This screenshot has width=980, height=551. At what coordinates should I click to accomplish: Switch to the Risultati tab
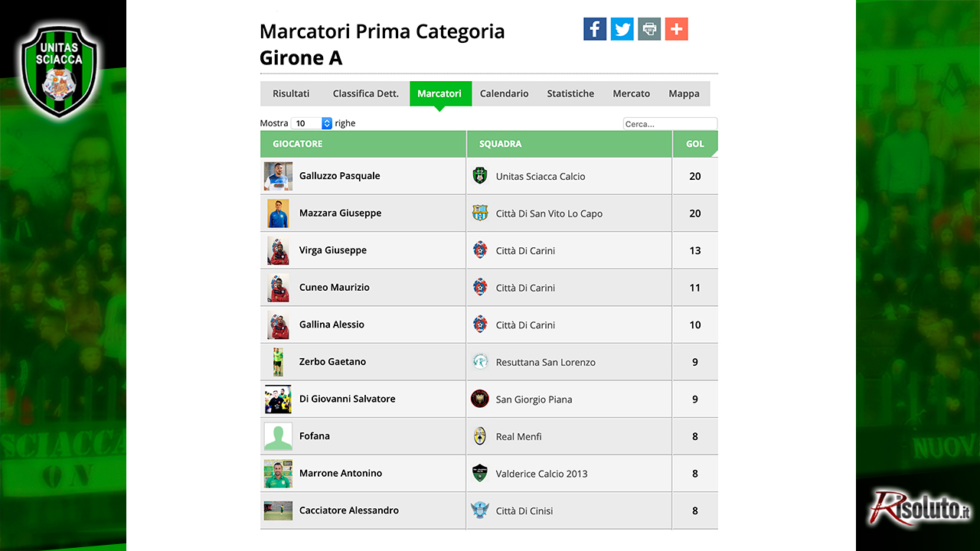click(x=291, y=93)
